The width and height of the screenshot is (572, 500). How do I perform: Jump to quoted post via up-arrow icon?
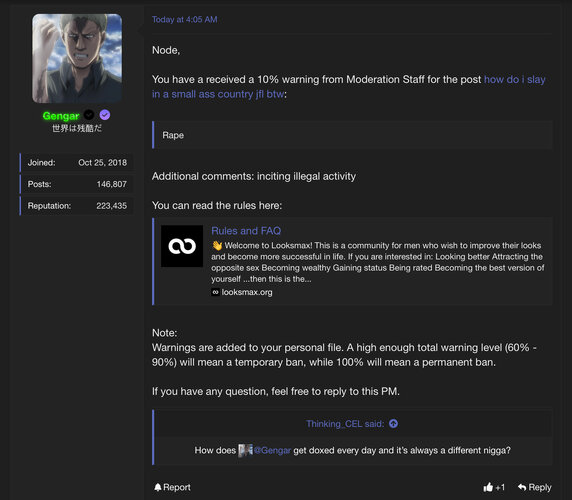point(393,424)
